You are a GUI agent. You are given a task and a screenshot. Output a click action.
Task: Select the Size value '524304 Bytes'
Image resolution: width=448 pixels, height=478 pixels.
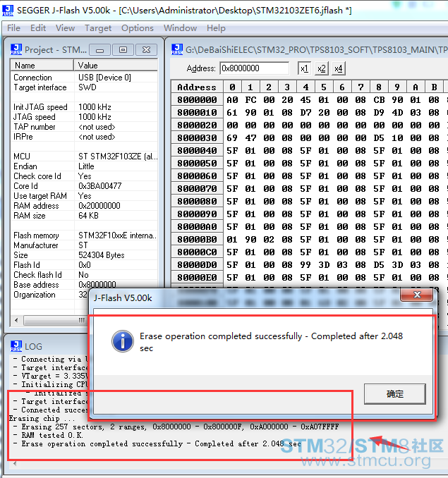[x=102, y=255]
